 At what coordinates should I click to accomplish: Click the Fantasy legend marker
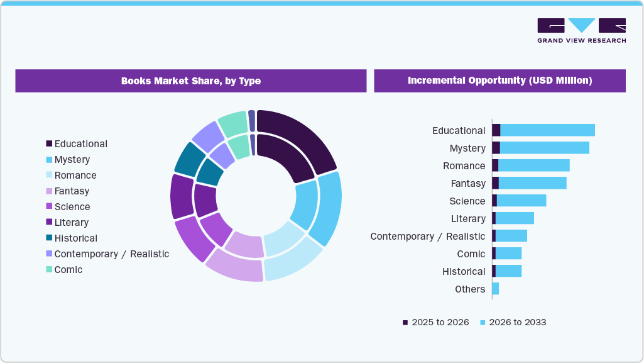click(x=48, y=191)
